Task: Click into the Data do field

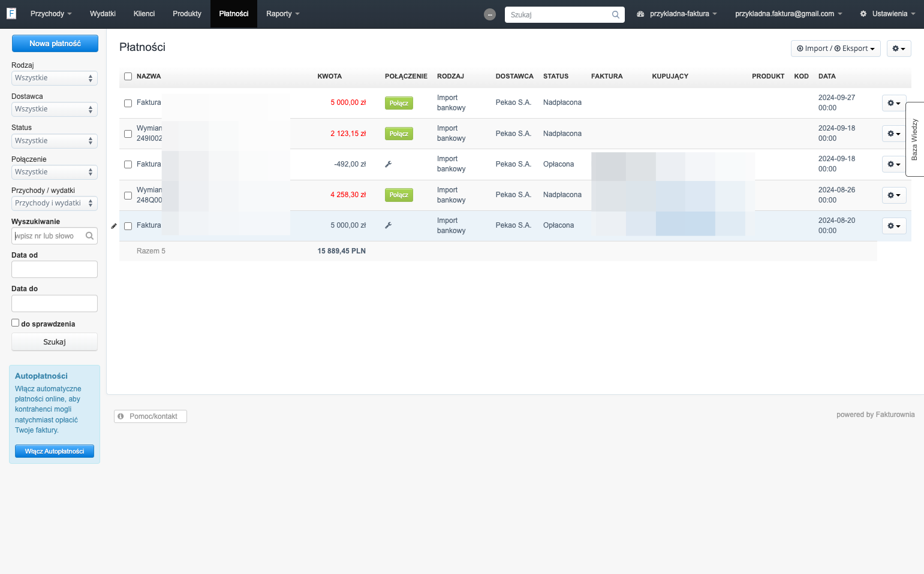Action: (x=55, y=303)
